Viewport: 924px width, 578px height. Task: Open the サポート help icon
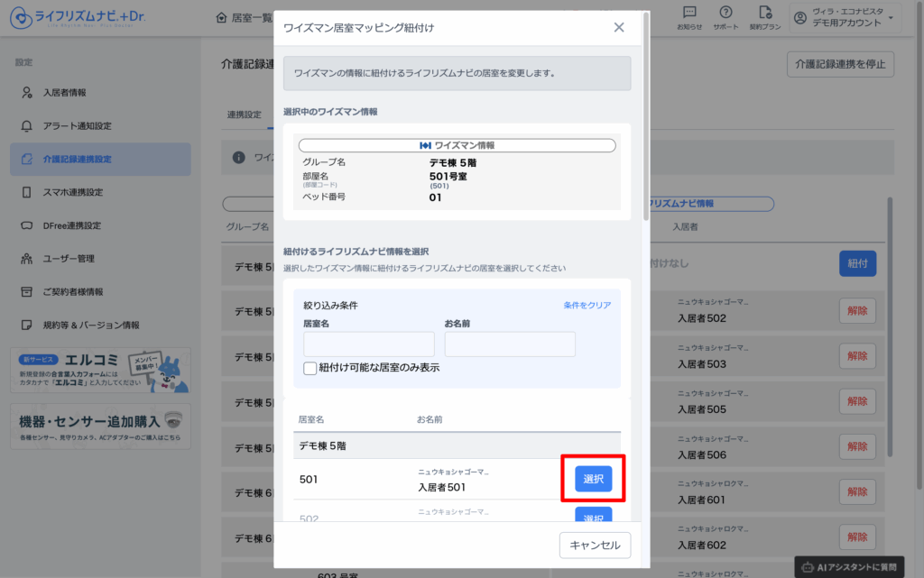tap(725, 13)
